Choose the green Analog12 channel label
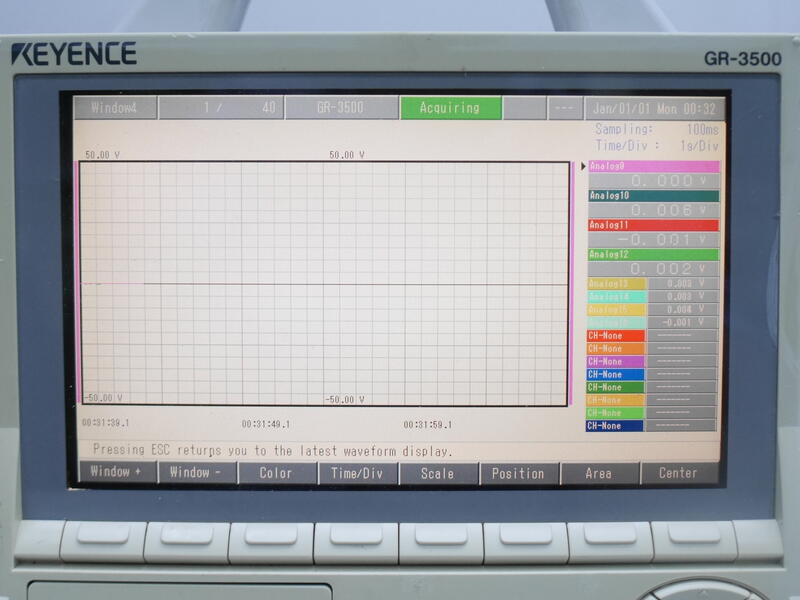Viewport: 800px width, 600px height. point(653,255)
